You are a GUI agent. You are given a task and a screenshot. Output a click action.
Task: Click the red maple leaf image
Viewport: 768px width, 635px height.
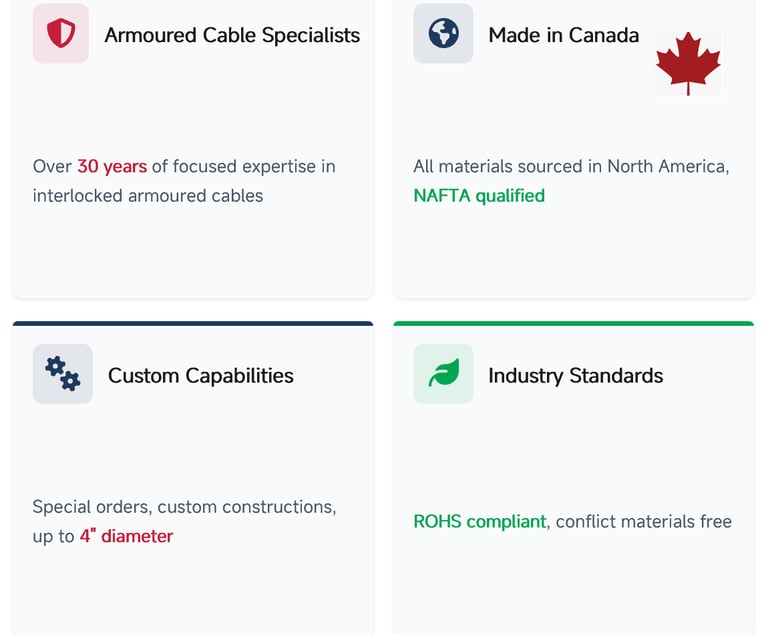pyautogui.click(x=688, y=63)
